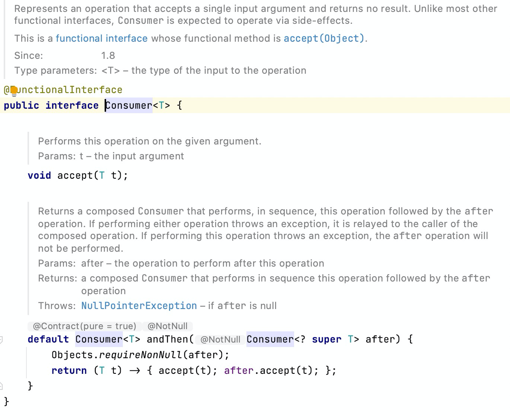Click the @Contract(pure = true) inlay hint
The width and height of the screenshot is (510, 420).
[85, 326]
